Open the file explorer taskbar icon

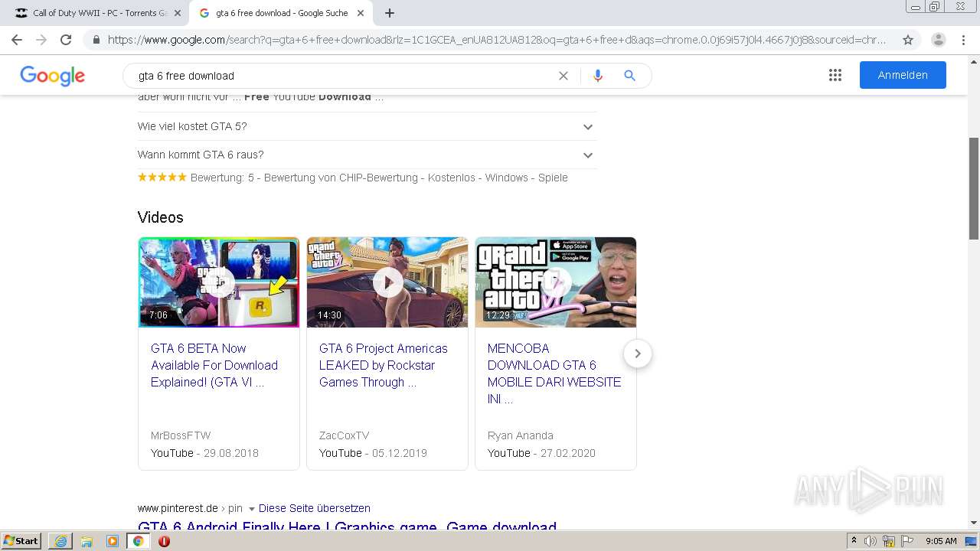(x=87, y=541)
